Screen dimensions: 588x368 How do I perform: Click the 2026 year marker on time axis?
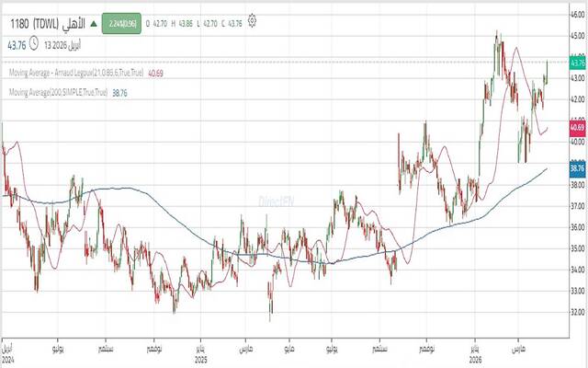(x=475, y=360)
